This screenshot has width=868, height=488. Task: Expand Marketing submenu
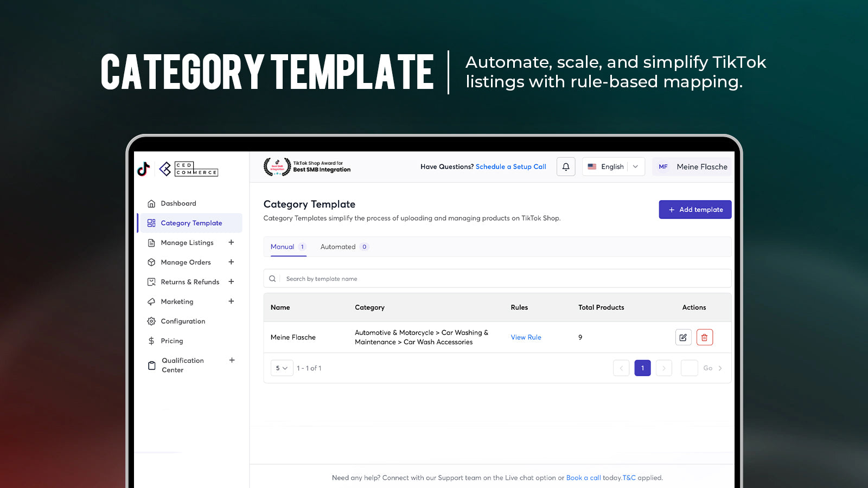coord(231,301)
